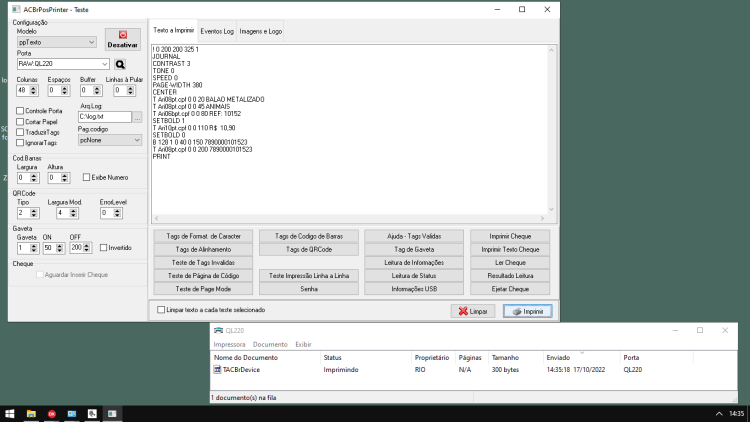Screen dimensions: 750x422
Task: Click inside the print text area
Action: (x=349, y=130)
